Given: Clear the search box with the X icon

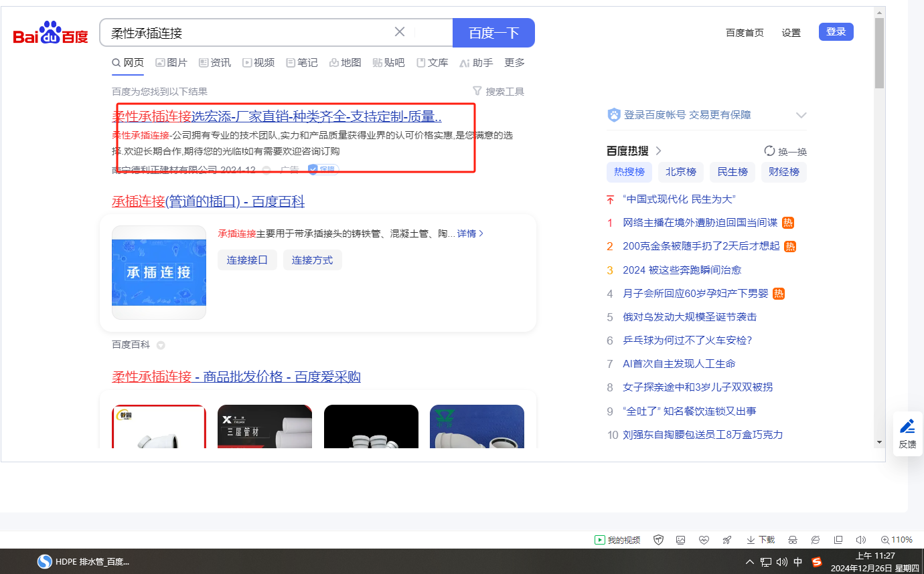Looking at the screenshot, I should point(400,32).
